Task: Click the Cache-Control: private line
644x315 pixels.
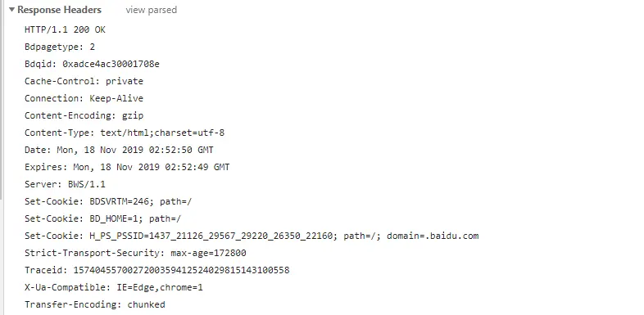Action: click(x=84, y=81)
